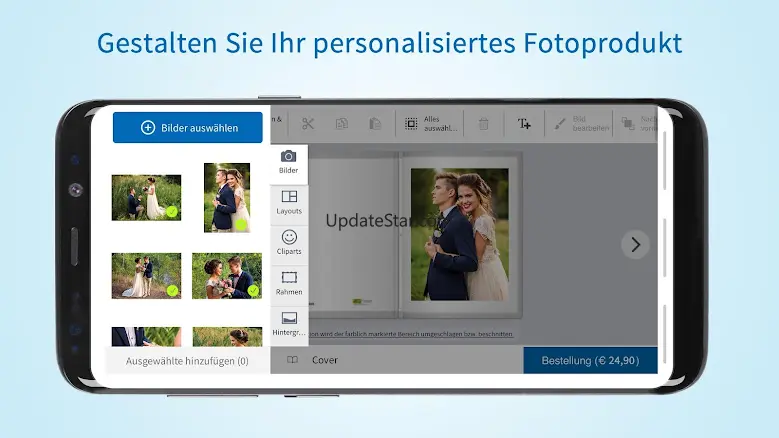Click the crop notice link below book
Screen dimensions: 779x438
coord(411,334)
